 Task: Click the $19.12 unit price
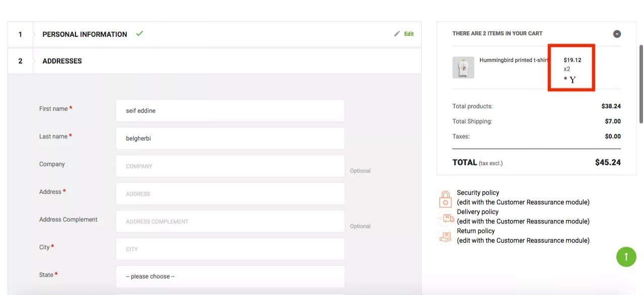tap(573, 60)
